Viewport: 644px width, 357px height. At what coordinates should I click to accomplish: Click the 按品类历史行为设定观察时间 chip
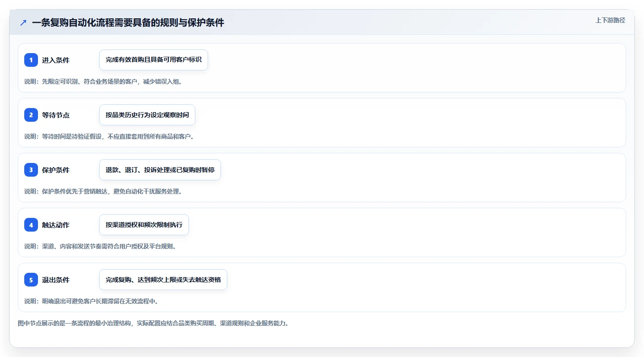147,115
